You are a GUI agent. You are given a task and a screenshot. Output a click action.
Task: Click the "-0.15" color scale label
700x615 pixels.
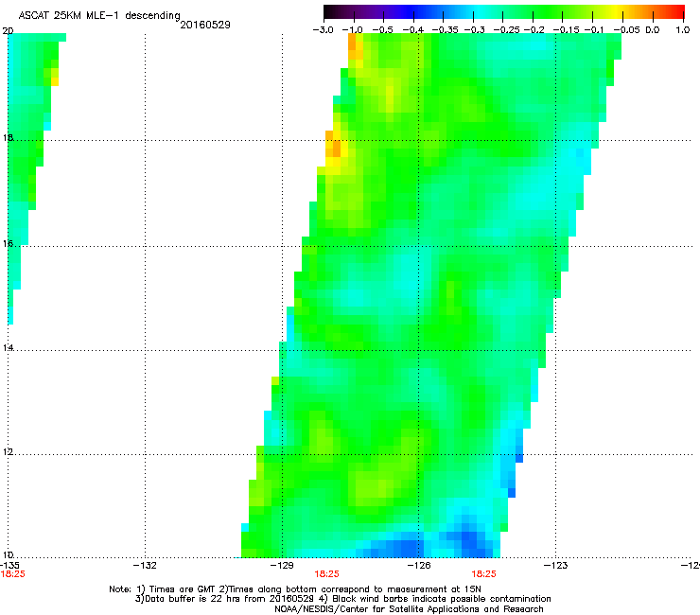566,30
